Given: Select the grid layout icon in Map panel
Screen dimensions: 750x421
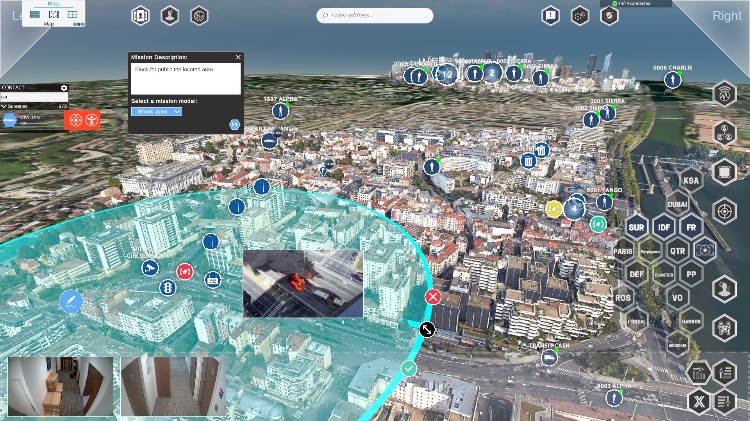Looking at the screenshot, I should pos(72,14).
